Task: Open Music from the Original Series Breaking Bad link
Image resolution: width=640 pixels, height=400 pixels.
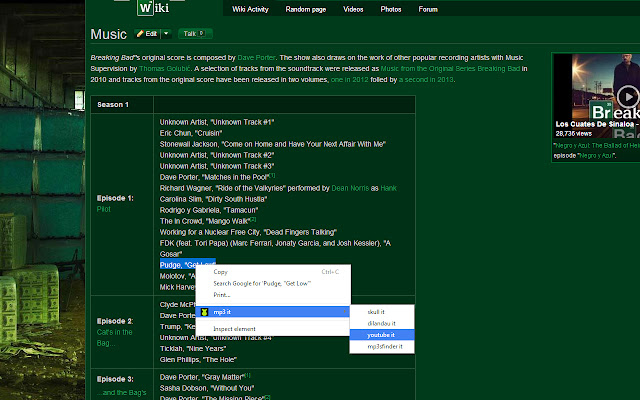Action: [450, 69]
